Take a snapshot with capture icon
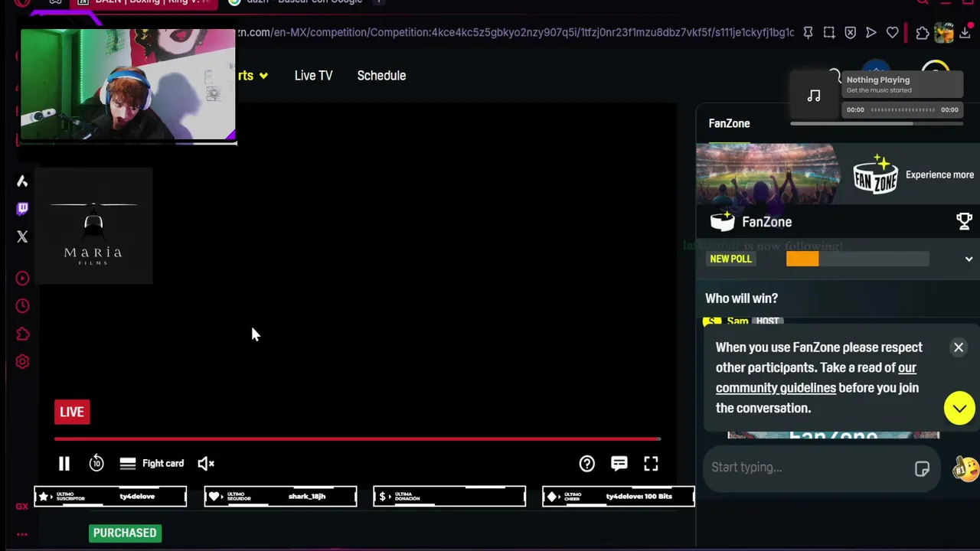The image size is (980, 551). [829, 33]
